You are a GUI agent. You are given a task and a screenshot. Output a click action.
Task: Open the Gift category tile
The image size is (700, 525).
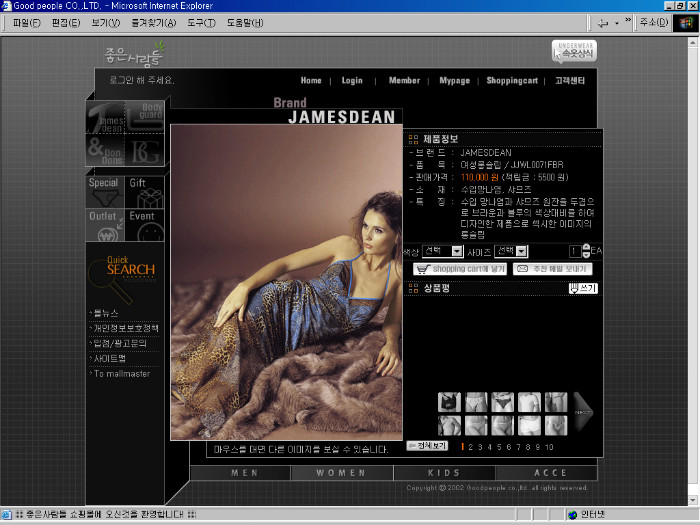tap(145, 192)
